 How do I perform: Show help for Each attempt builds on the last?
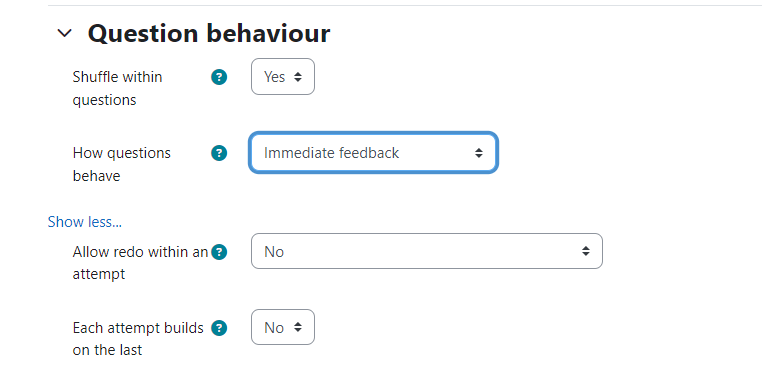[219, 328]
